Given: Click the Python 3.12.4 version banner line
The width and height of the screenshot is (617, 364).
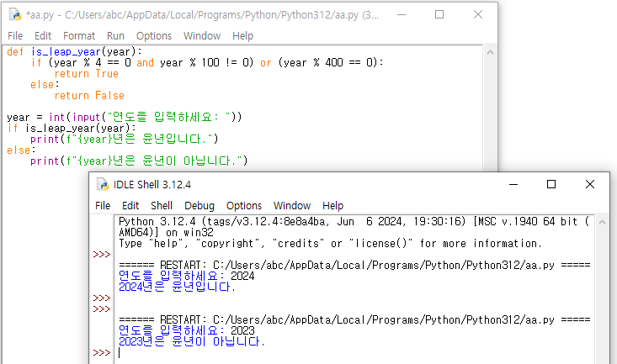Looking at the screenshot, I should [x=354, y=222].
